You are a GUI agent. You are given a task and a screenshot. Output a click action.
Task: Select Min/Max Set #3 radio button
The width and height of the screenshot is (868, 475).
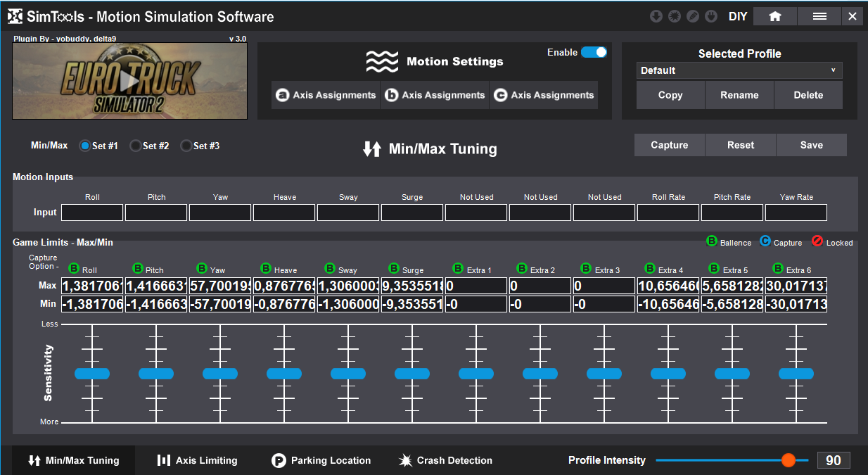click(186, 146)
